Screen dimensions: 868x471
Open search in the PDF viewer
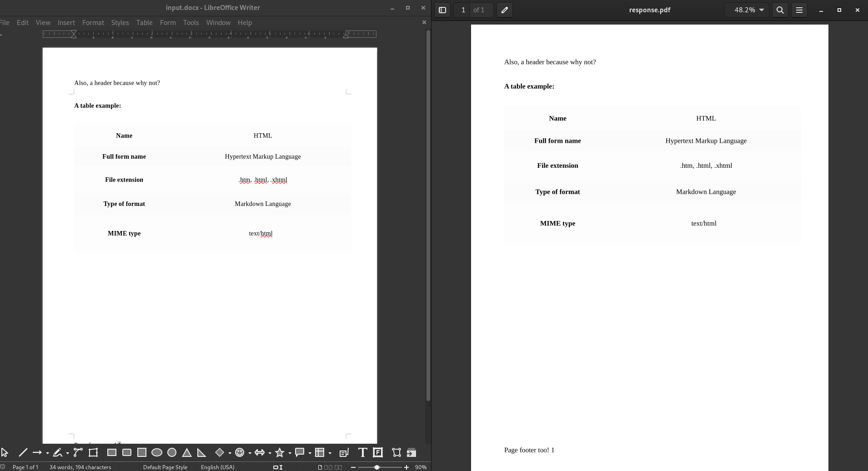(x=780, y=10)
